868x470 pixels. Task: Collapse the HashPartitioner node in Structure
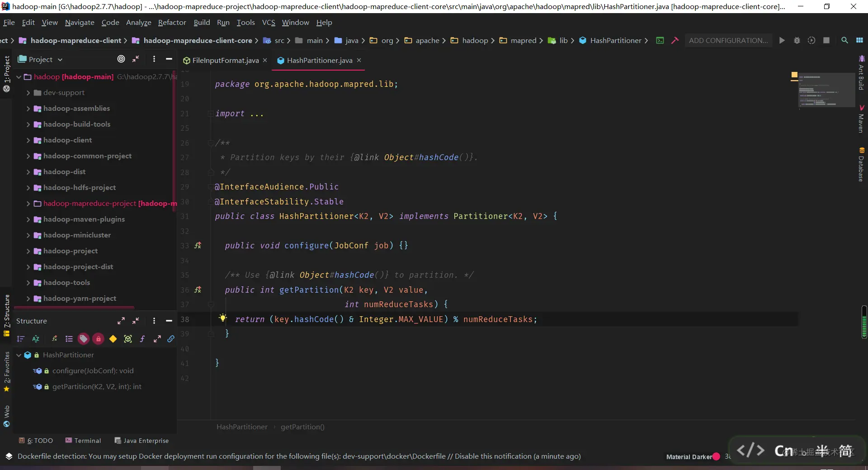19,355
